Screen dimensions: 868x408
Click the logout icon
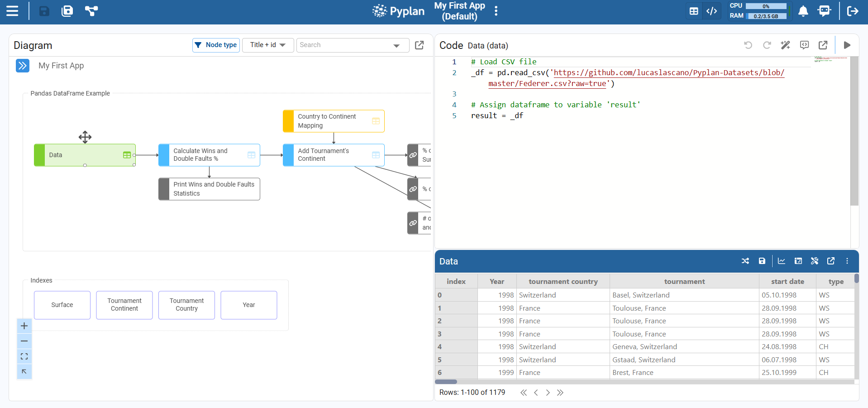tap(853, 11)
